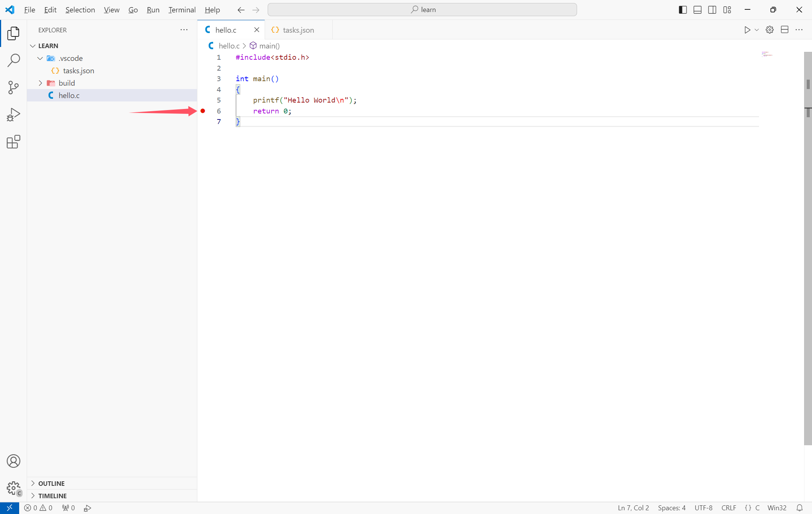Select hello.c in the explorer tree

[x=112, y=95]
